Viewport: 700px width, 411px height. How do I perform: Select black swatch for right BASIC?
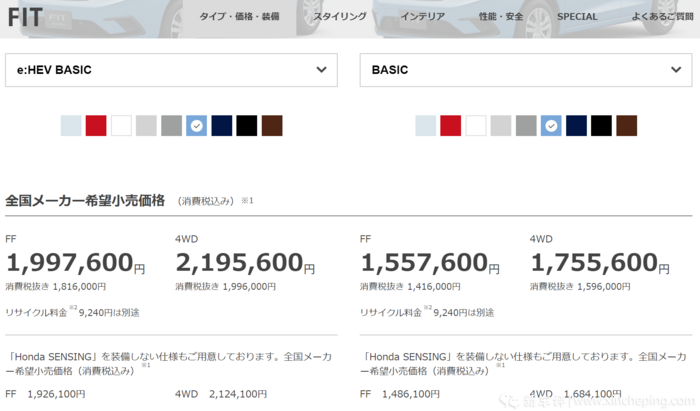coord(601,125)
